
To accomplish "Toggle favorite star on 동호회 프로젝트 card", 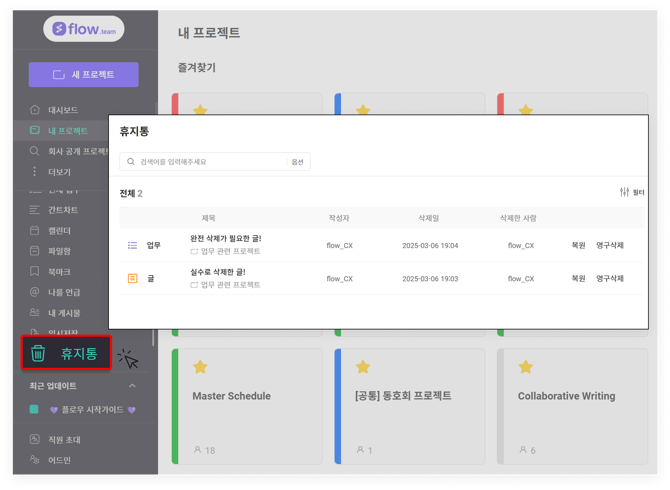I will [x=362, y=367].
